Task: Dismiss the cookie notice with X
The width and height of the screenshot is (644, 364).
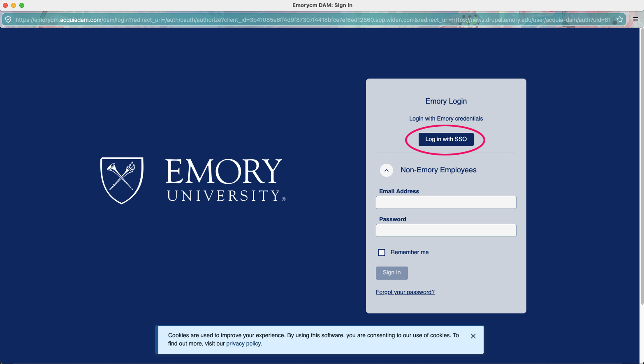Action: (473, 336)
